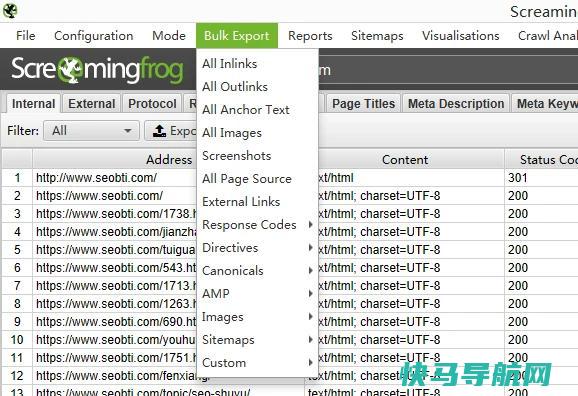Expand the Sitemaps submenu in dropdown
This screenshot has width=578, height=396.
tap(258, 340)
